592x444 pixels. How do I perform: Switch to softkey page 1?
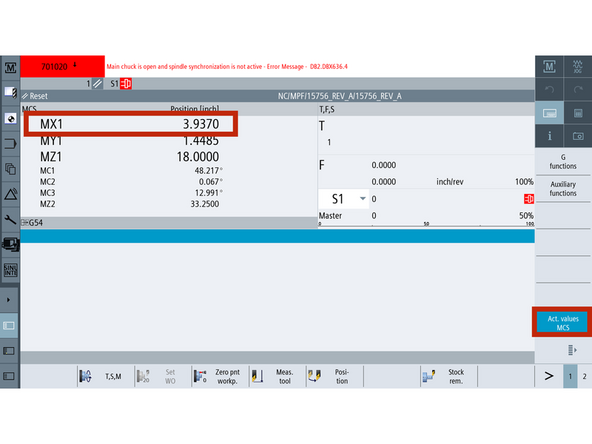tap(570, 376)
